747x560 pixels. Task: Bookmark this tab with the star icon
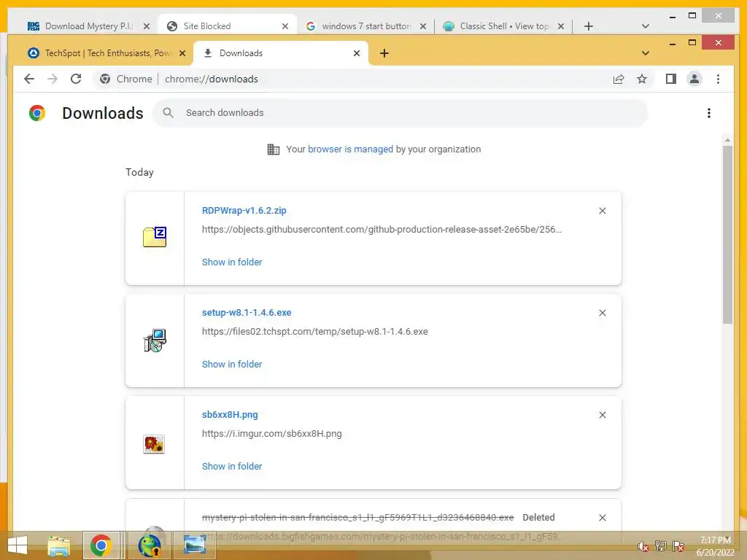coord(642,79)
